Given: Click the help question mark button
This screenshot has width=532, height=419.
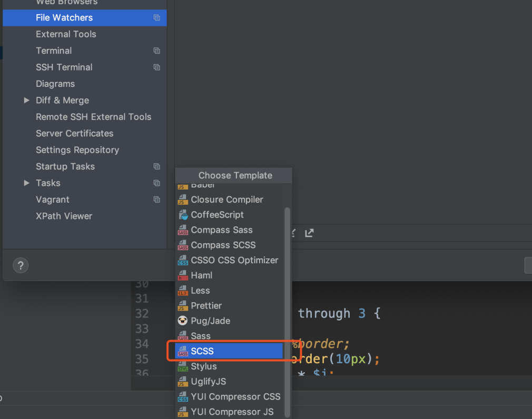Looking at the screenshot, I should 21,266.
